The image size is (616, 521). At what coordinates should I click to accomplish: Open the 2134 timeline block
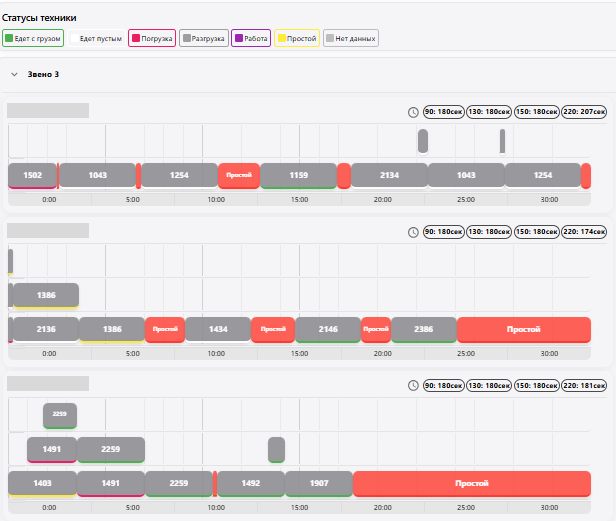[389, 175]
